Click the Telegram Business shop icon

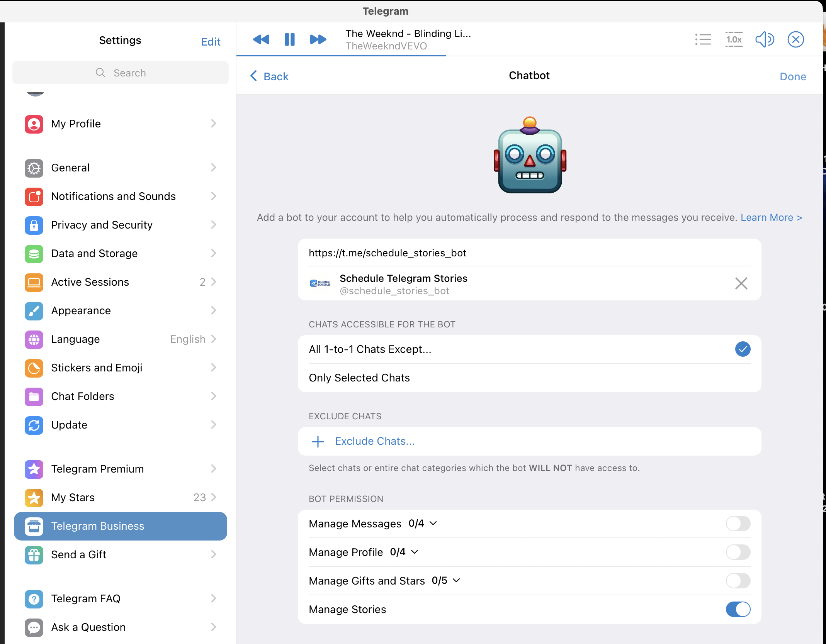click(34, 526)
